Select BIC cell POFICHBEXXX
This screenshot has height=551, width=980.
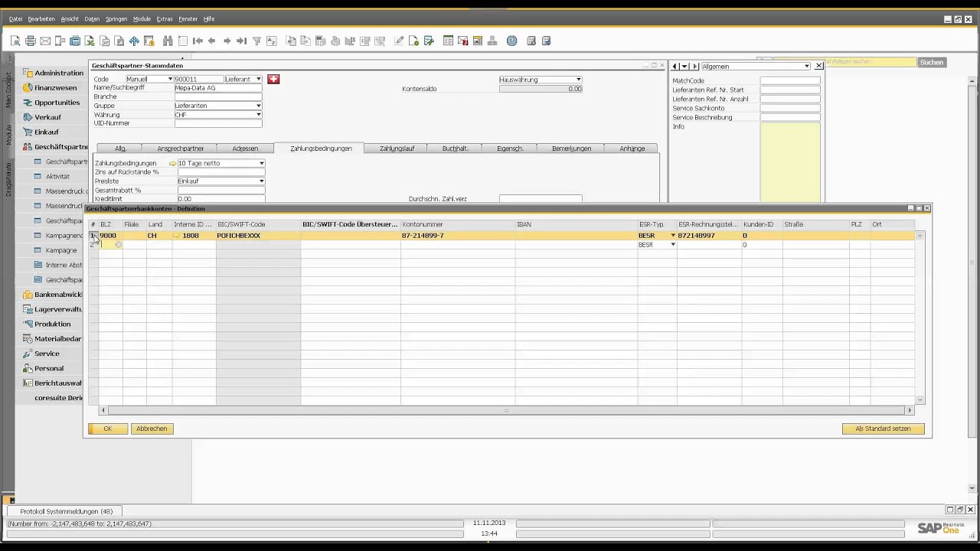[x=258, y=236]
